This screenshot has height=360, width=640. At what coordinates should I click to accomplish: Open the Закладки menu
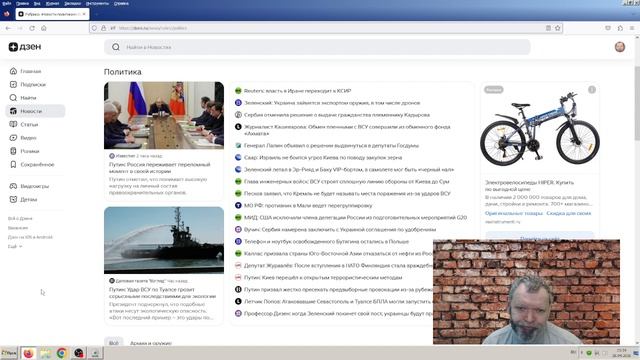pyautogui.click(x=72, y=3)
